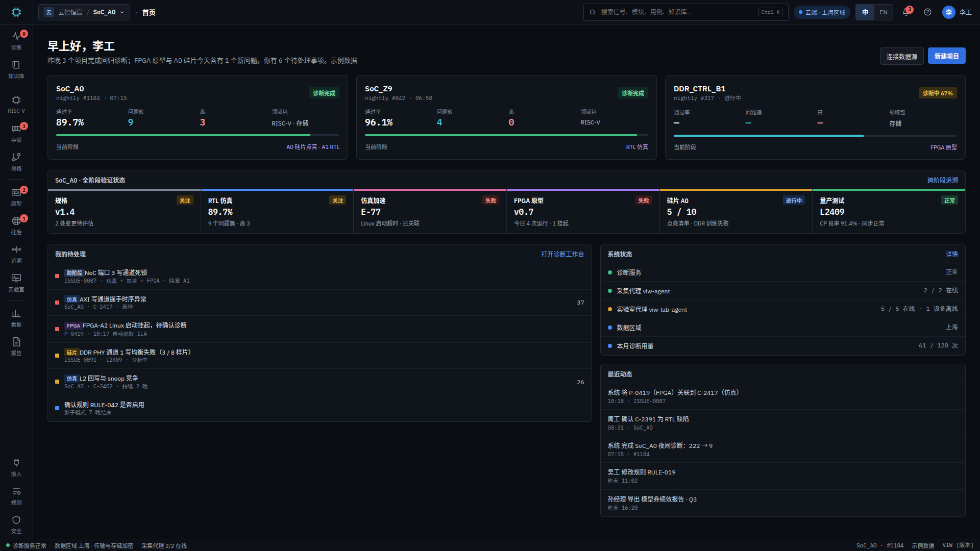This screenshot has height=551, width=980.
Task: Click the 新建项目 button
Action: (x=946, y=56)
